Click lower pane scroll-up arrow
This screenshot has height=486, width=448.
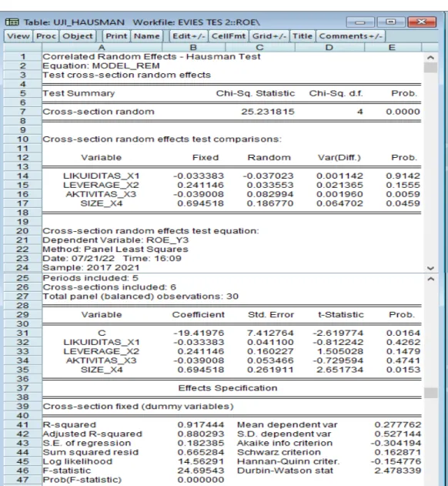pos(430,279)
